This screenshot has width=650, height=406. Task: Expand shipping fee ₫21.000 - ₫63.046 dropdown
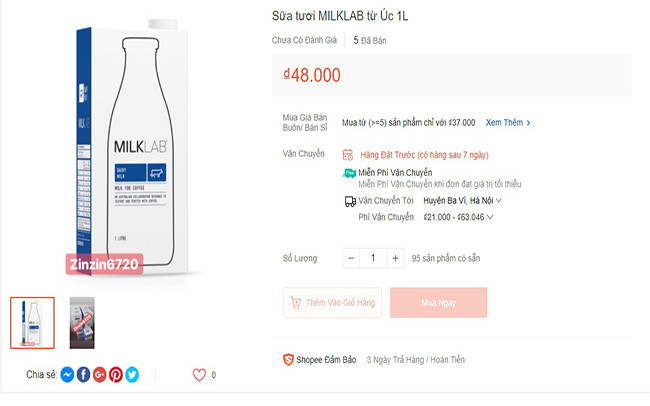coord(490,217)
